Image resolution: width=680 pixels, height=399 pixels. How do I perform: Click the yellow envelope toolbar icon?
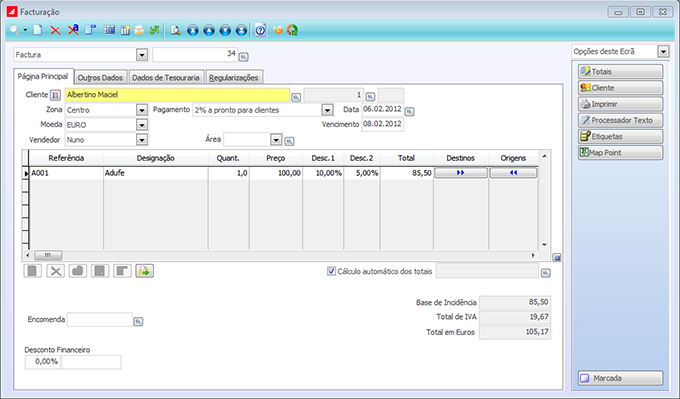pos(139,30)
